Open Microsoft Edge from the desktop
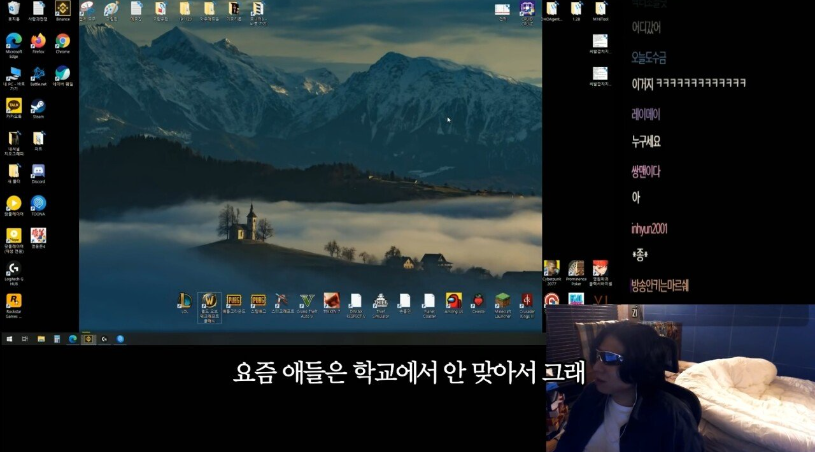Image resolution: width=816 pixels, height=452 pixels. (x=14, y=45)
